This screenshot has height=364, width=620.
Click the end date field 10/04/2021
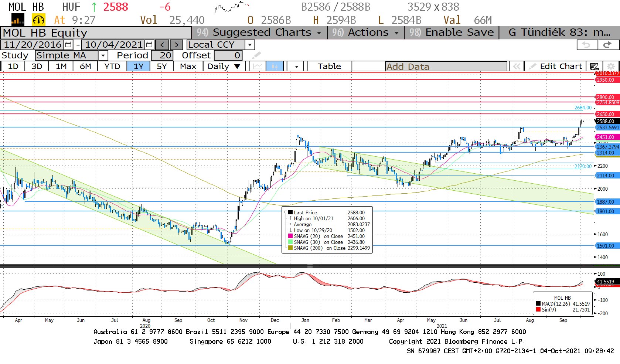pos(114,45)
